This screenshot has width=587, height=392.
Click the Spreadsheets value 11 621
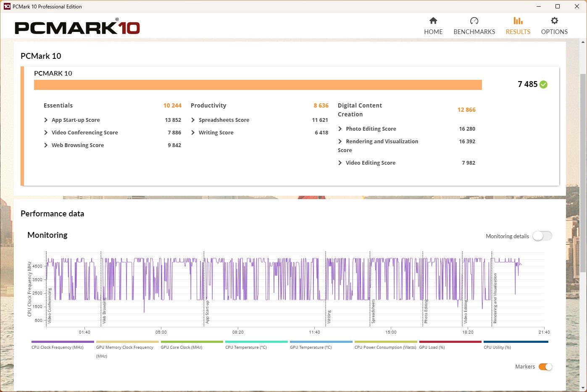[320, 120]
